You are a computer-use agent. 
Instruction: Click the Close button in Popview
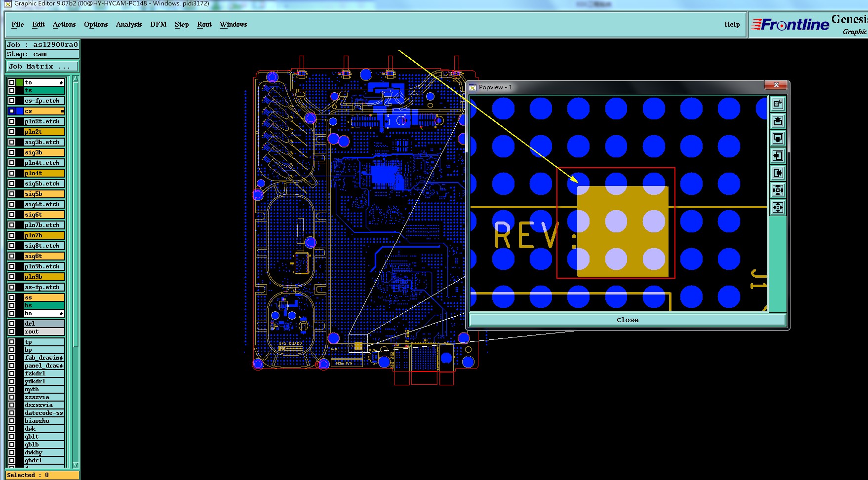coord(627,320)
